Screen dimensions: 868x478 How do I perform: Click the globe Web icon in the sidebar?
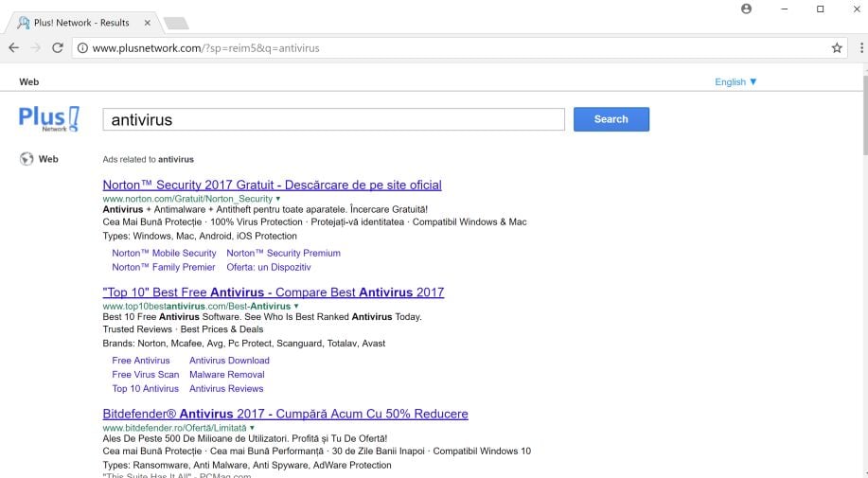[x=26, y=159]
